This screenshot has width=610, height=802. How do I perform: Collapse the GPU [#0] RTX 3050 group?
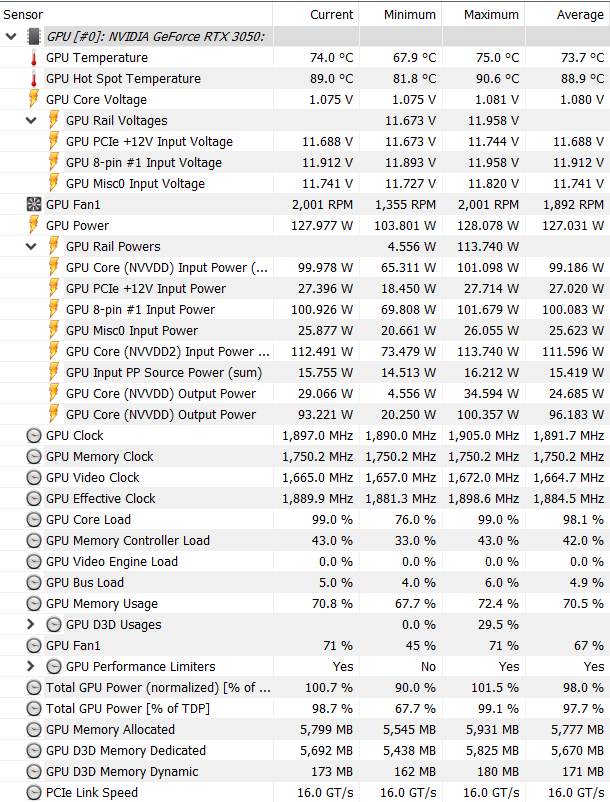(11, 36)
